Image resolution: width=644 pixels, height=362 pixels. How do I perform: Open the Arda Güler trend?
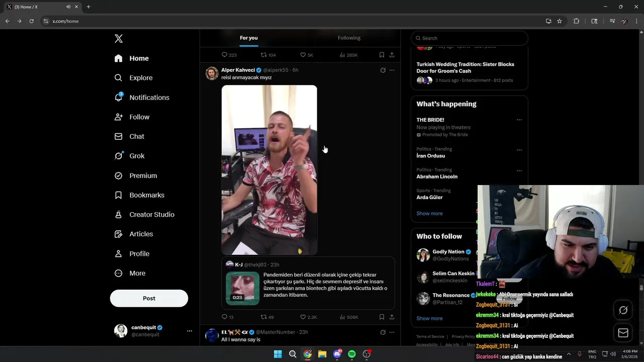(x=430, y=198)
